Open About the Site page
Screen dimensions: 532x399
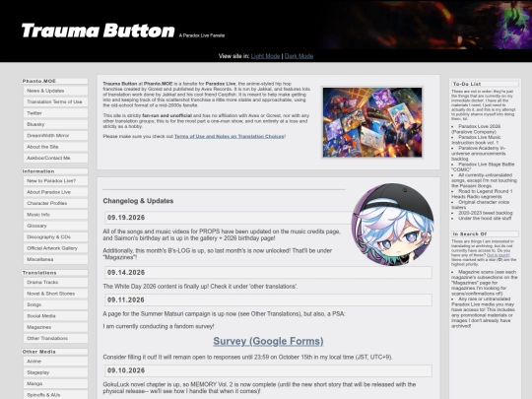(55, 147)
